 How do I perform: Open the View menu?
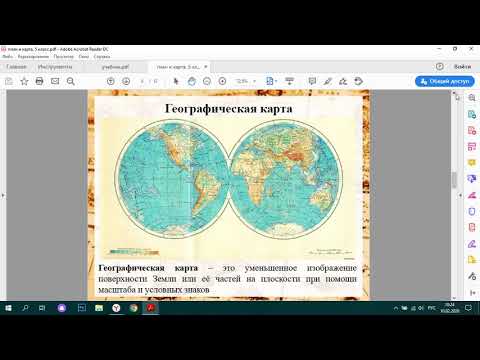[x=63, y=57]
